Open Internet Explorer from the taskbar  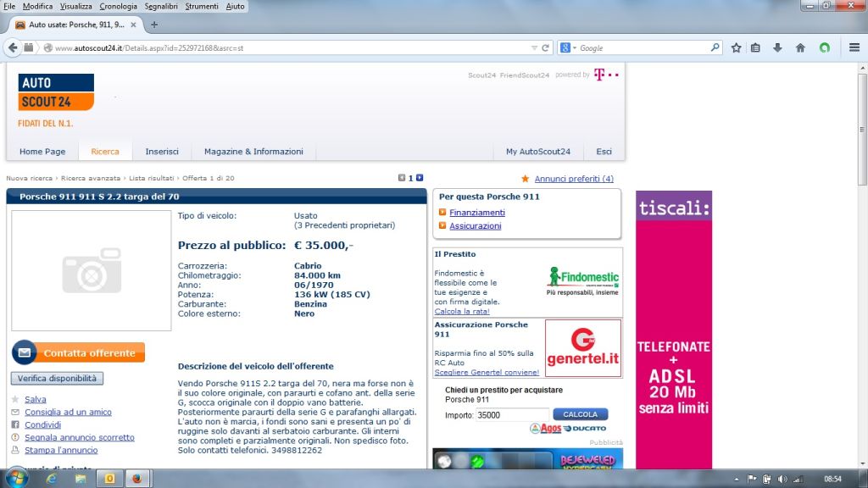tap(52, 479)
